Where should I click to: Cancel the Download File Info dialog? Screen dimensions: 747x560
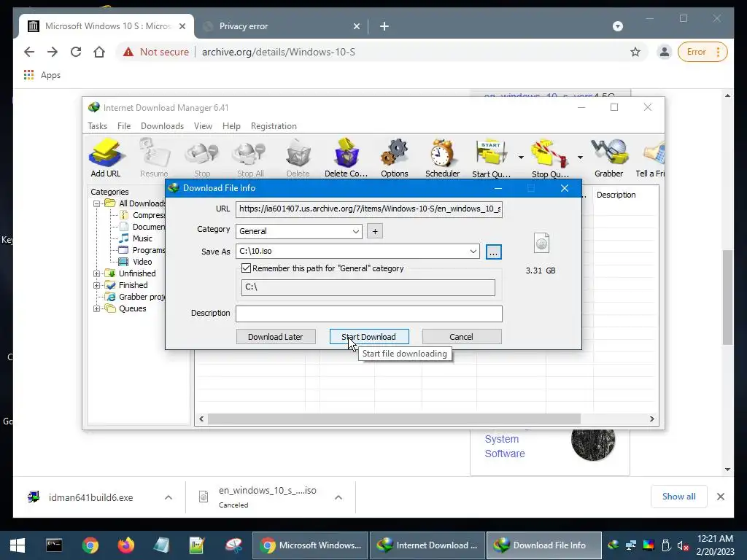(x=462, y=337)
